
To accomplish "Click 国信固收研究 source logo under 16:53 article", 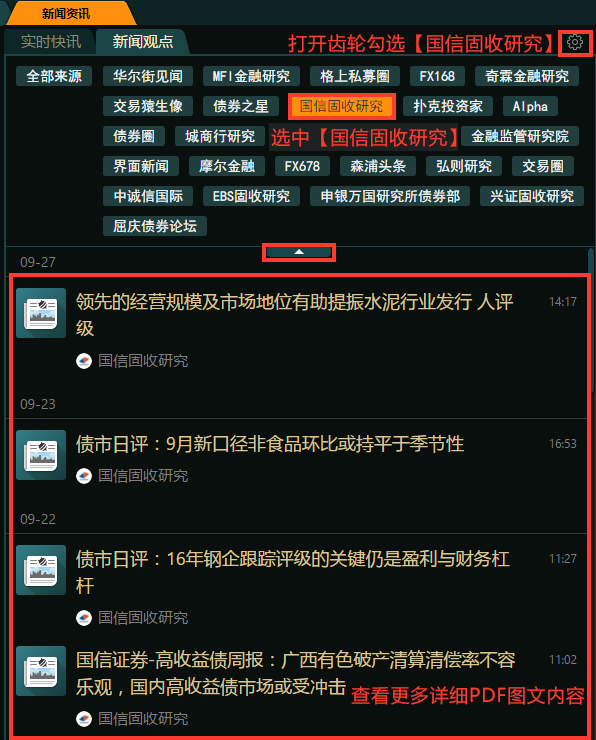I will 84,476.
